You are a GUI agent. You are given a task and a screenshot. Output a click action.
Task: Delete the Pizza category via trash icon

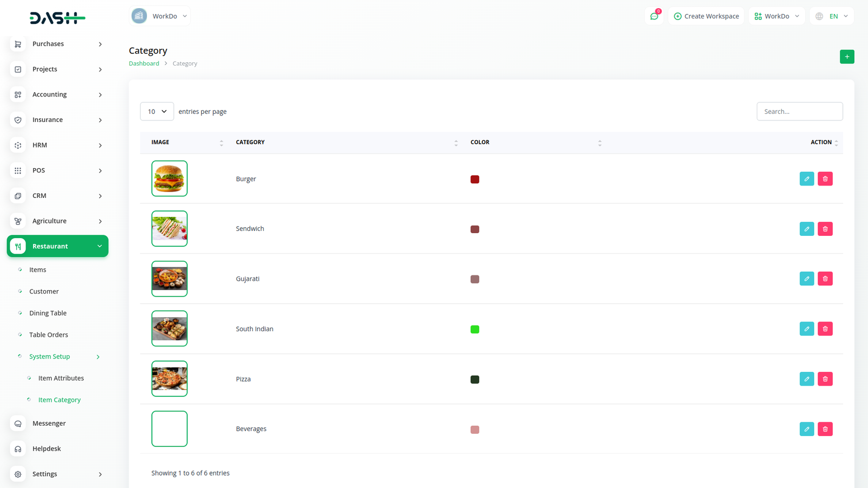[825, 379]
